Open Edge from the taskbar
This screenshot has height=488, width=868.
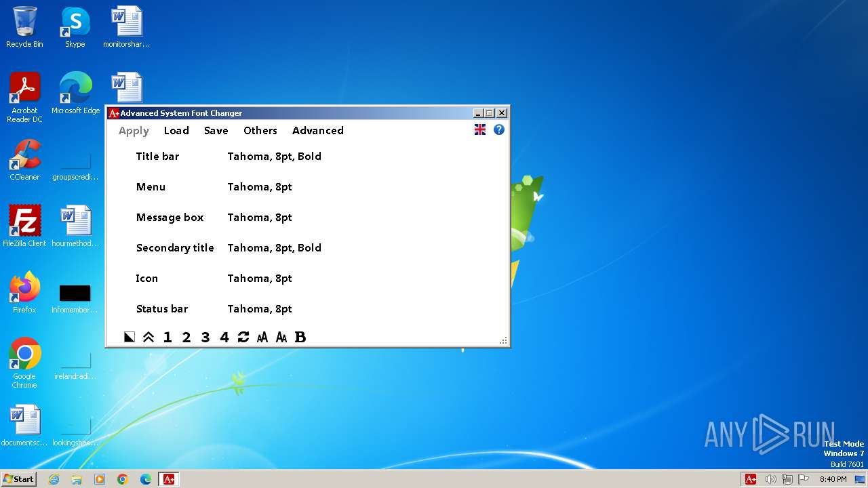[146, 479]
